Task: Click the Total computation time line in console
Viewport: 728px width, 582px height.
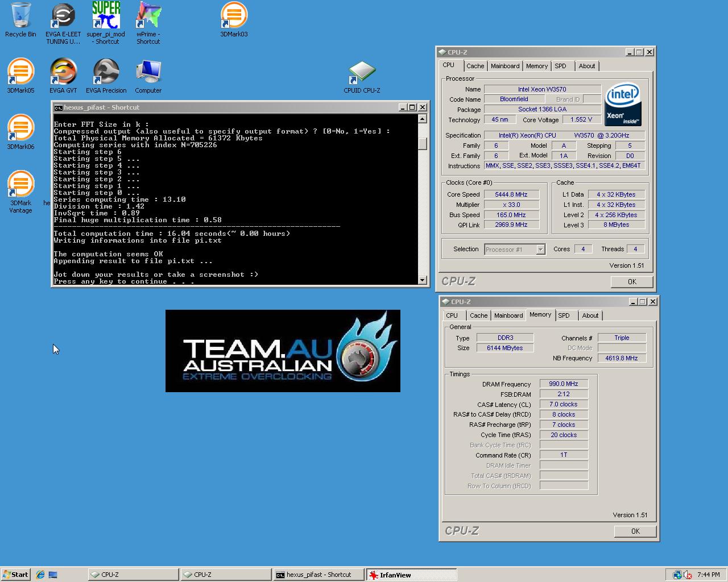Action: [172, 234]
